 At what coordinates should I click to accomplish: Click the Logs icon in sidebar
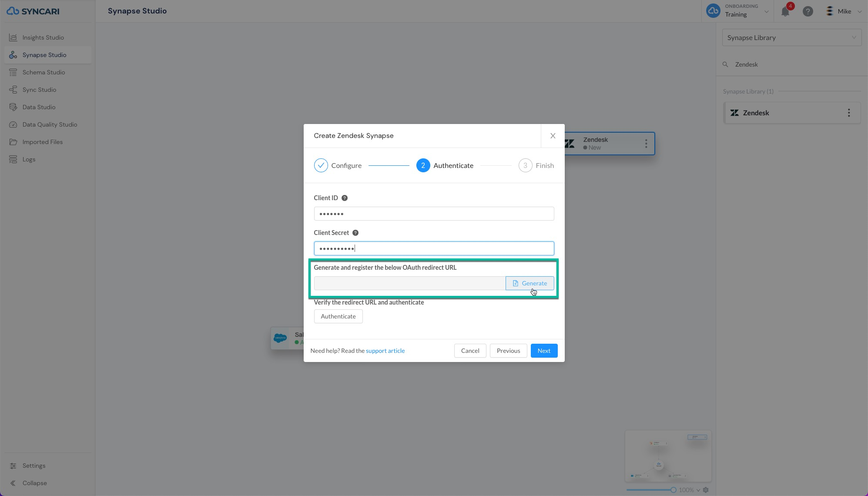[13, 159]
